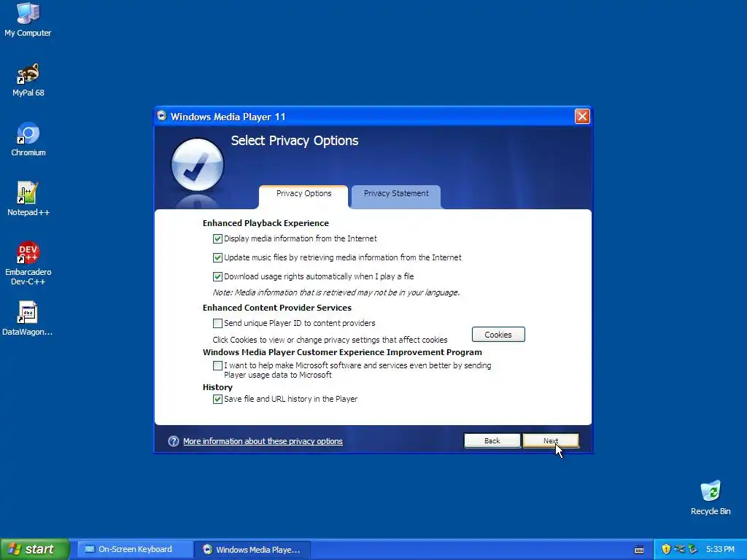The width and height of the screenshot is (747, 560).
Task: Launch Embarcadero Dev-C++ shortcut
Action: click(x=28, y=262)
